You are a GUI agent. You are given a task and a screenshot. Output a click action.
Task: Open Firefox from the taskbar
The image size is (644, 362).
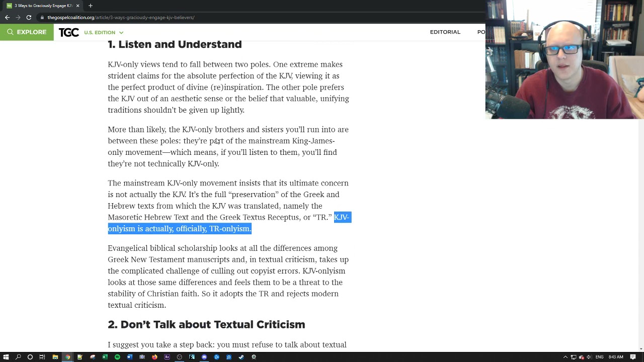[x=154, y=357]
